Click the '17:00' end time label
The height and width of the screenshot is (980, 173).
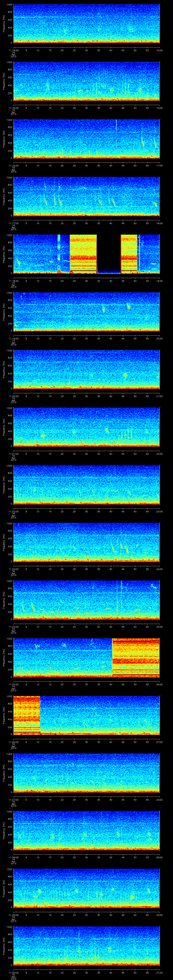(x=160, y=165)
